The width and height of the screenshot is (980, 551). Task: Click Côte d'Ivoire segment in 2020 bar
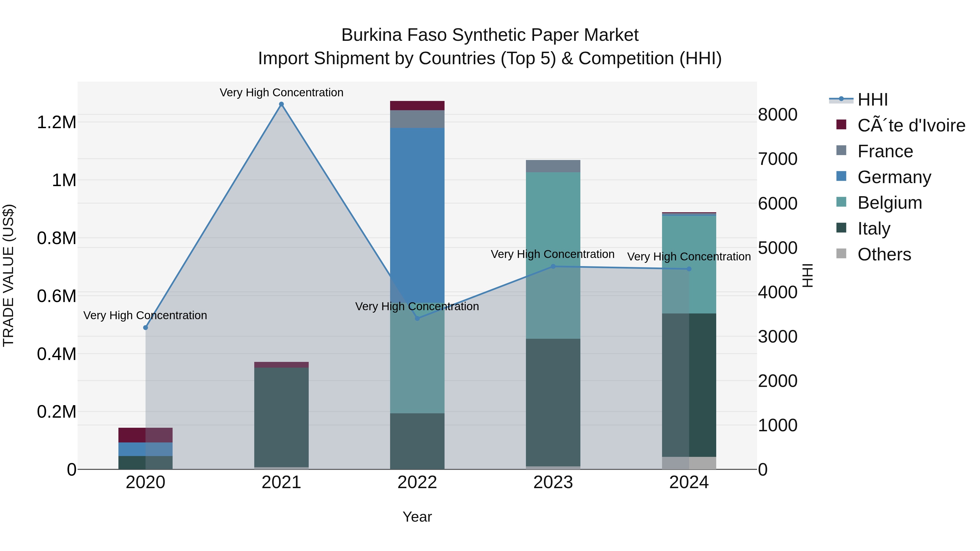click(x=145, y=435)
